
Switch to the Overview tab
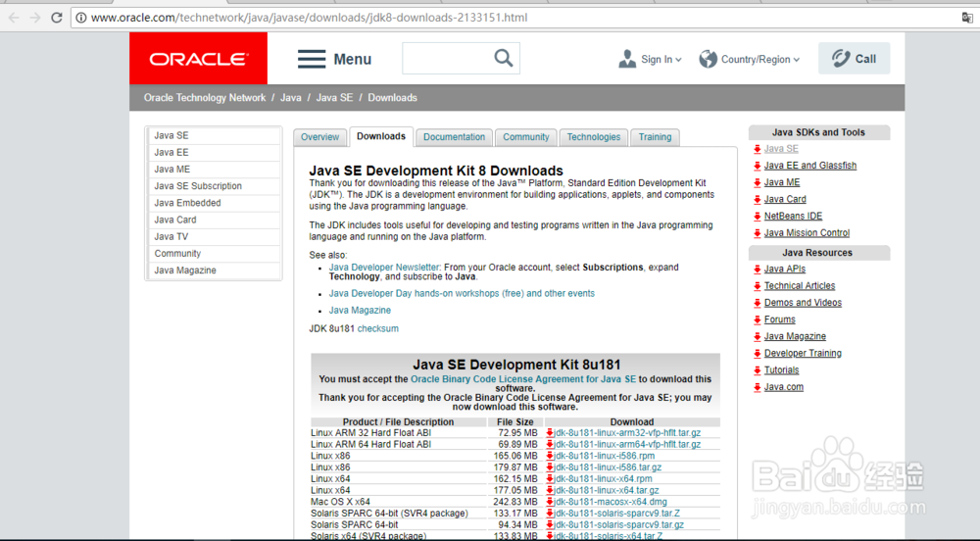pos(320,137)
